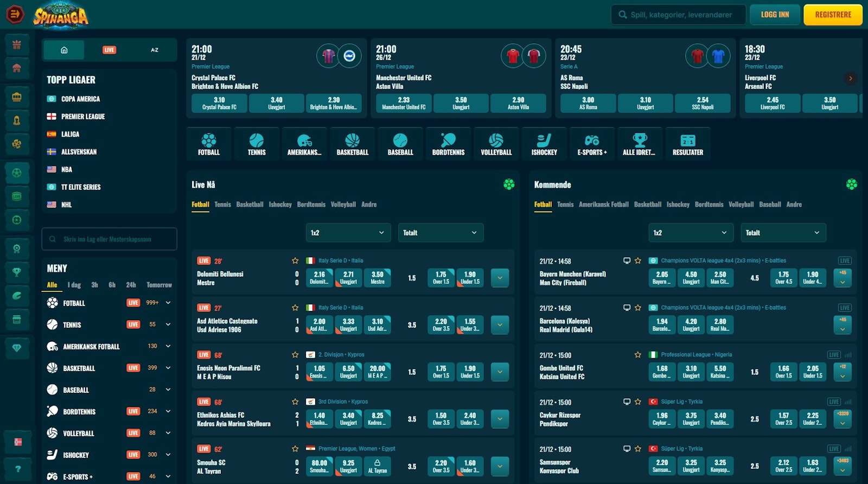Image resolution: width=868 pixels, height=484 pixels.
Task: Favorite the Dolomiti Bellunesi vs Mestre match
Action: pos(295,260)
